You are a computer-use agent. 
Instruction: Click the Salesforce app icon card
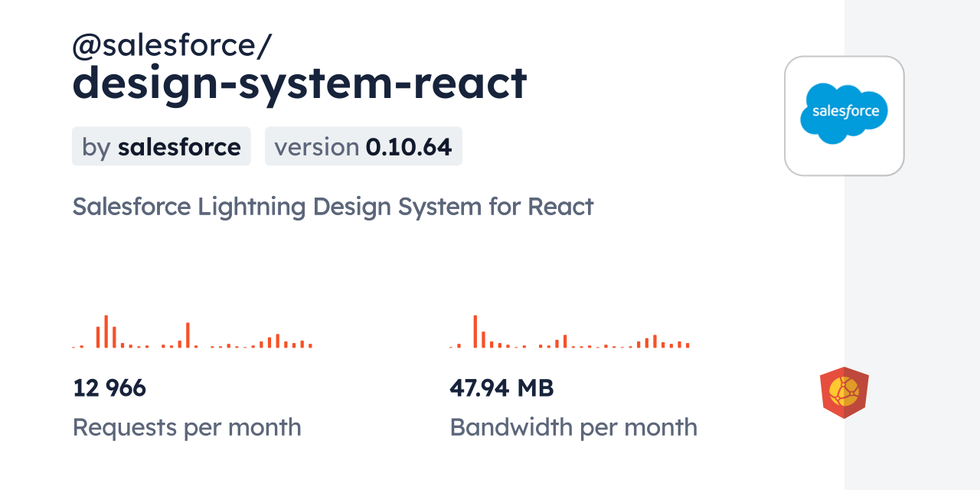844,115
